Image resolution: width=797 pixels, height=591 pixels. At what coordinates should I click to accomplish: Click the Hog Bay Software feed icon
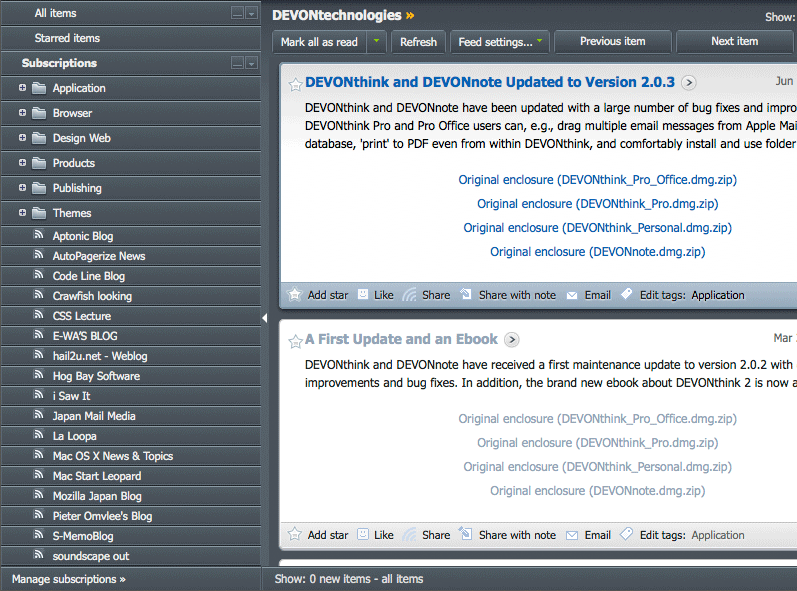[x=39, y=375]
